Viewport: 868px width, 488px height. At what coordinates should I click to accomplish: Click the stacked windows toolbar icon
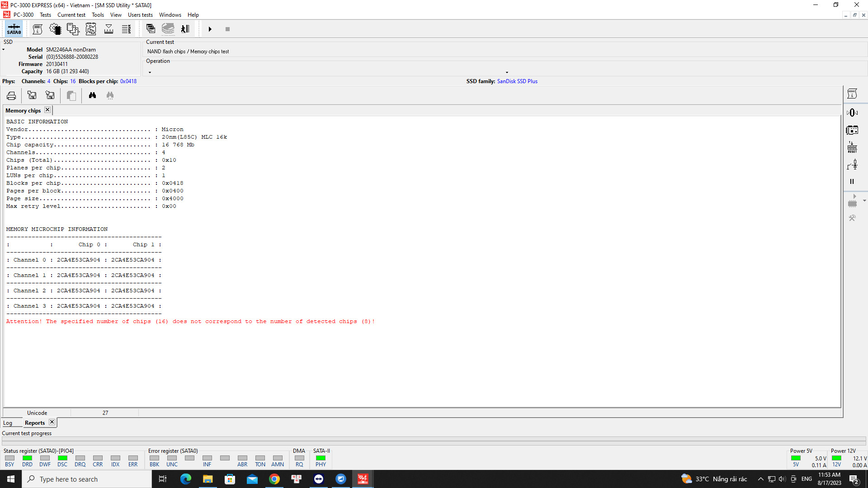click(x=151, y=29)
